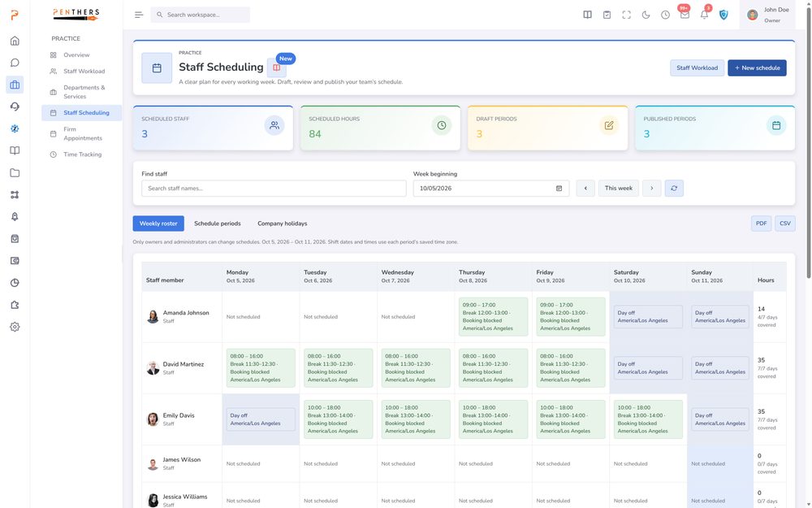Image resolution: width=812 pixels, height=508 pixels.
Task: Click the Scheduled Staff stat card
Action: [213, 128]
